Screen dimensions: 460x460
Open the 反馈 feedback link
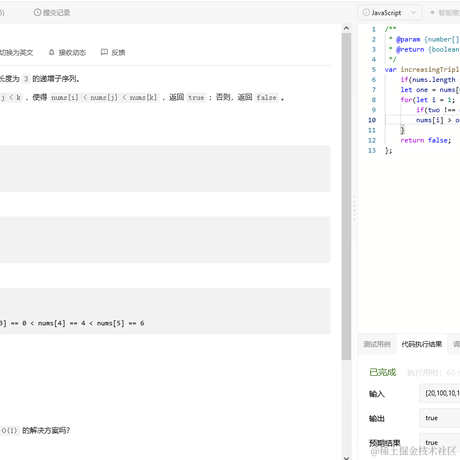click(x=113, y=52)
